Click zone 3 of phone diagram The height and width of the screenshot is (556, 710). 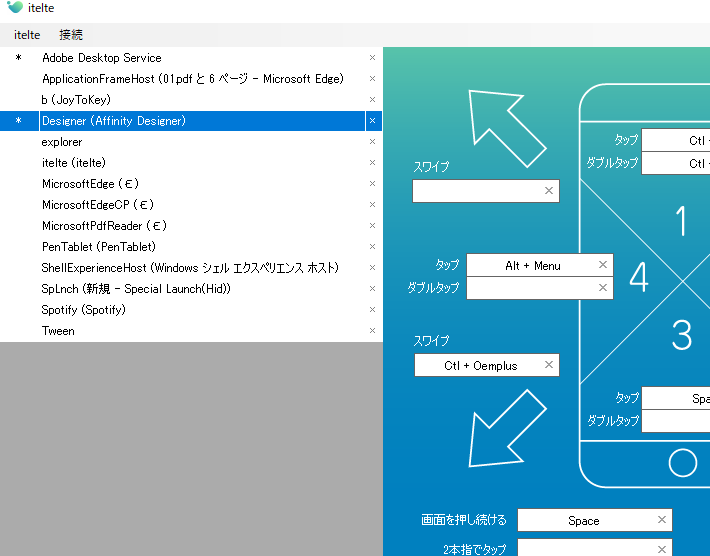click(682, 335)
